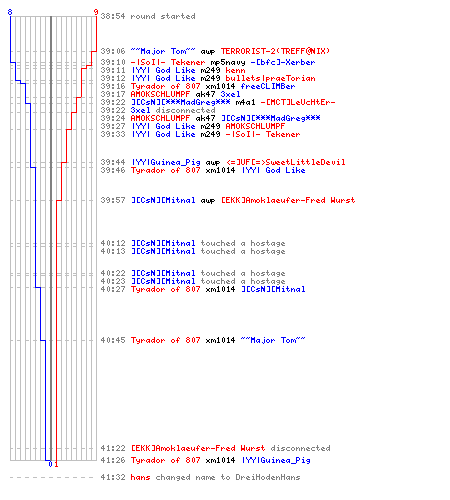
Task: Click |YY|Guinea_Pig attacker name at 39:44
Action: (166, 162)
